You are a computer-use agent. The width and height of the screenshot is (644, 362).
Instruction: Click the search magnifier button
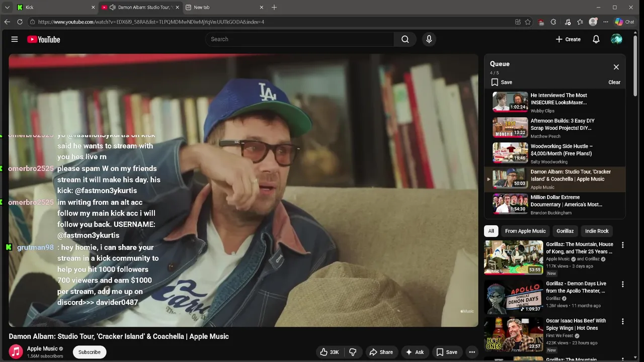coord(405,39)
